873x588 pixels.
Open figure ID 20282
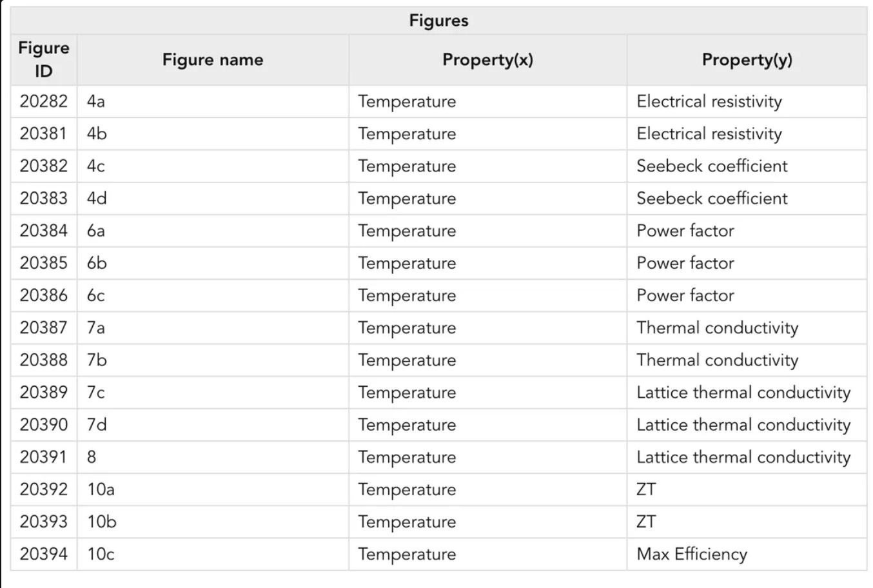[x=43, y=101]
